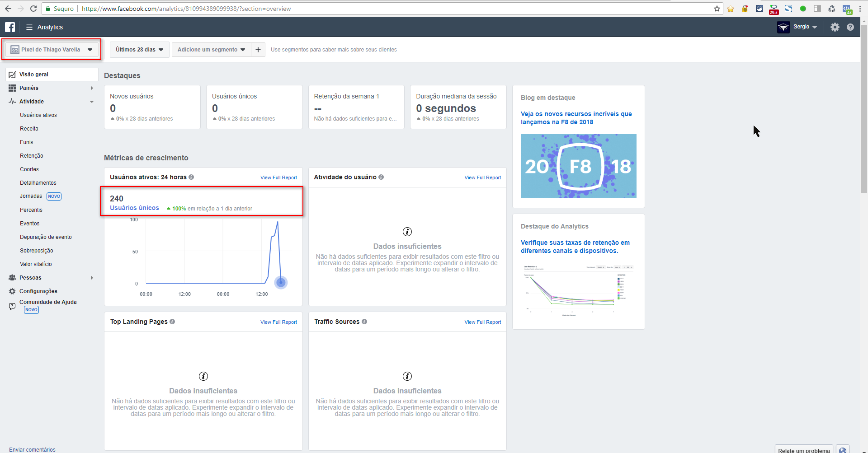Screen dimensions: 868x453
Task: Open the Sergio account dropdown
Action: pos(805,27)
